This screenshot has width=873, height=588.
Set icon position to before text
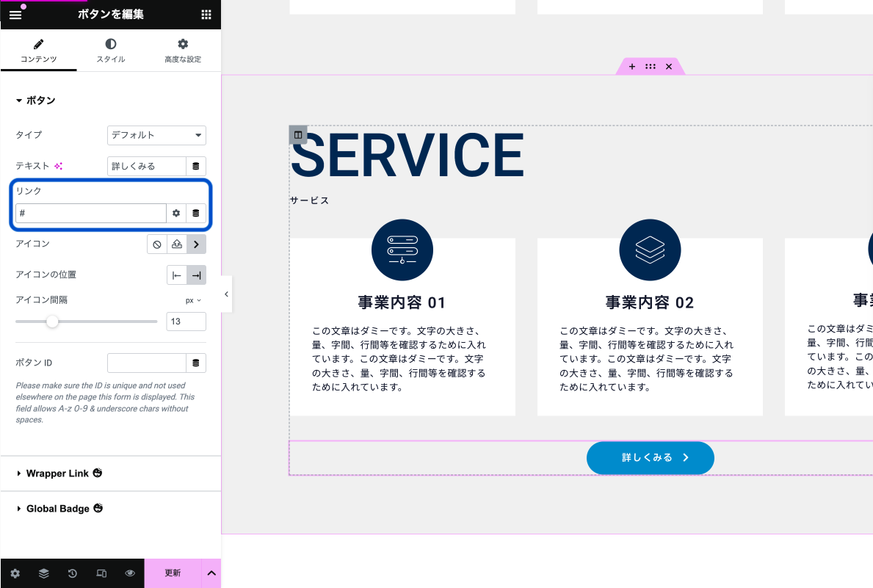176,275
